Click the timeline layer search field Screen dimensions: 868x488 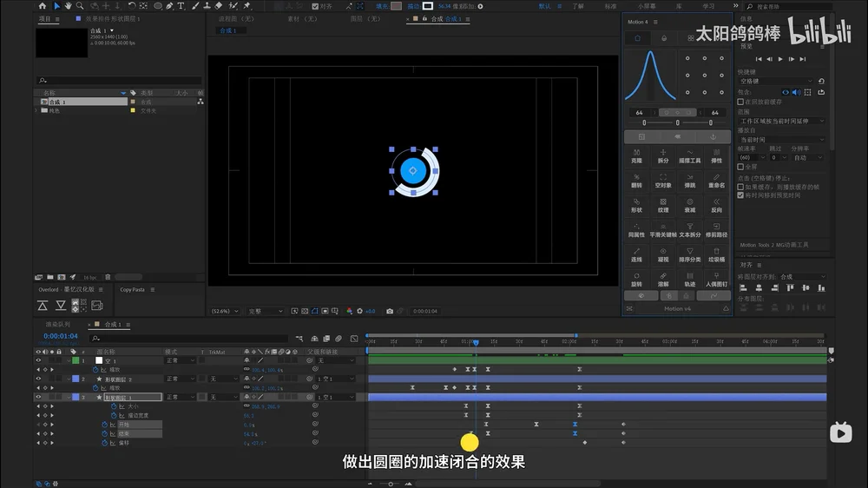tap(190, 339)
